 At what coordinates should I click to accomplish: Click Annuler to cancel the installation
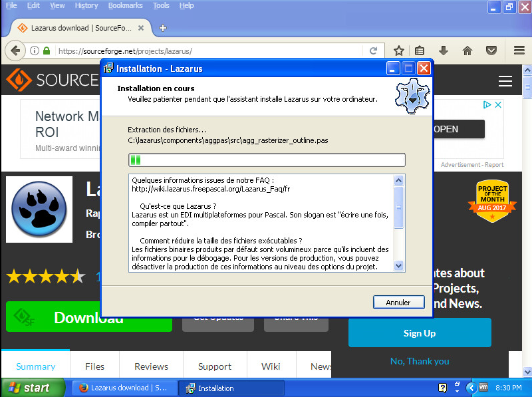[398, 303]
